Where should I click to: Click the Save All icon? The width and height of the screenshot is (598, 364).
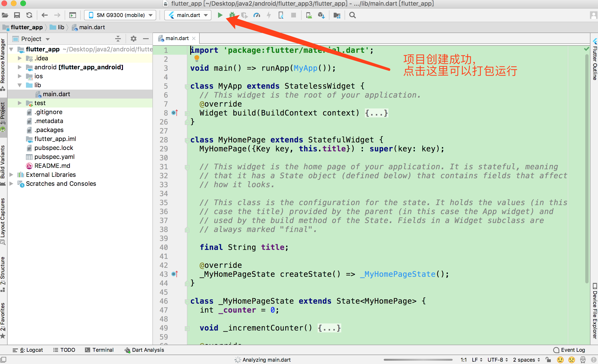tap(17, 15)
